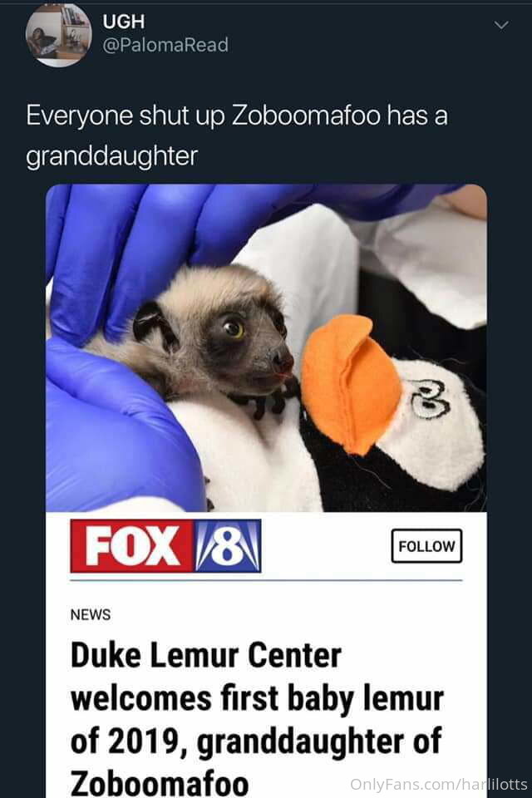Image resolution: width=532 pixels, height=798 pixels.
Task: Select the blue 8 emblem in logo
Action: pyautogui.click(x=228, y=545)
